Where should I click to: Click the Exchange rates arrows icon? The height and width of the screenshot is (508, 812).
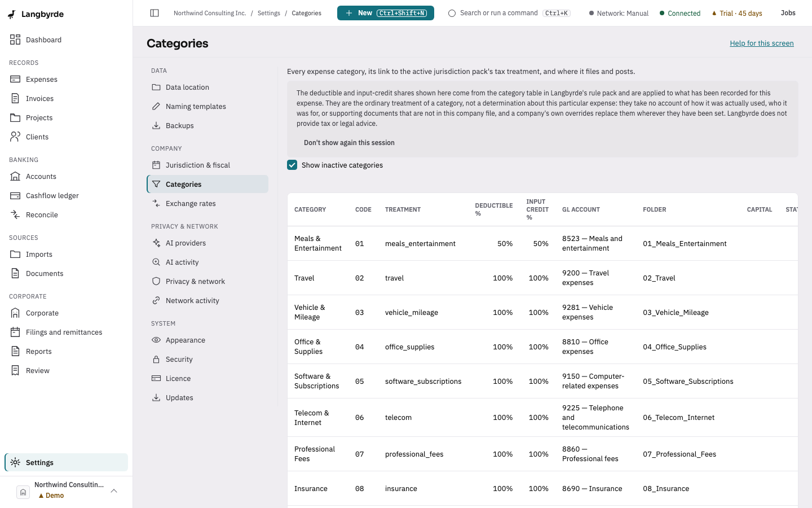tap(156, 203)
